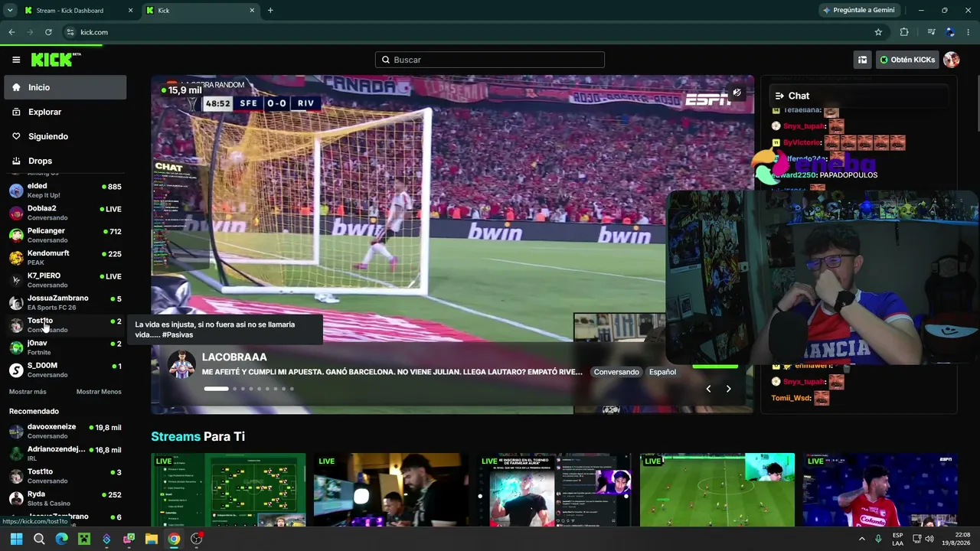Open the second Streams Para Ti thumbnail
This screenshot has width=980, height=551.
point(391,490)
